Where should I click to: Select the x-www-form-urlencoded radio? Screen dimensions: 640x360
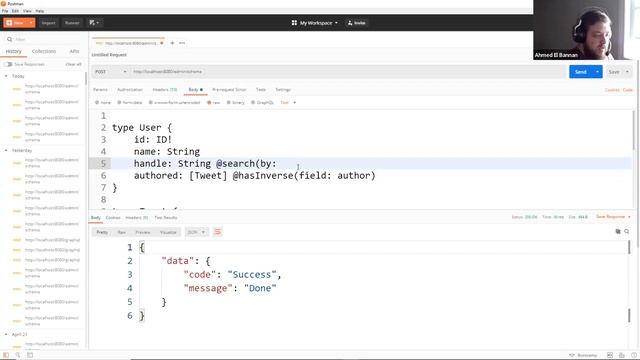coord(151,103)
